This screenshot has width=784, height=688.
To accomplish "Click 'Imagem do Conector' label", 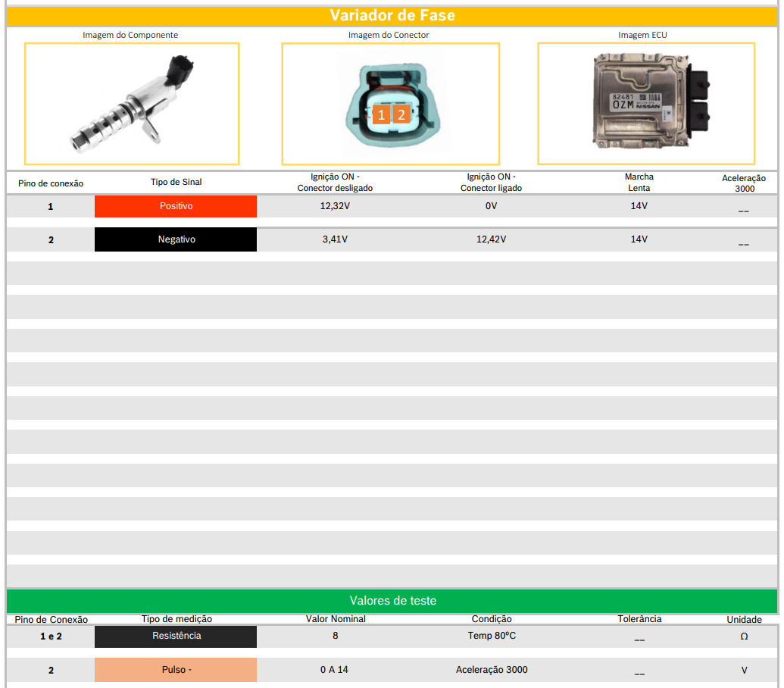I will point(389,35).
